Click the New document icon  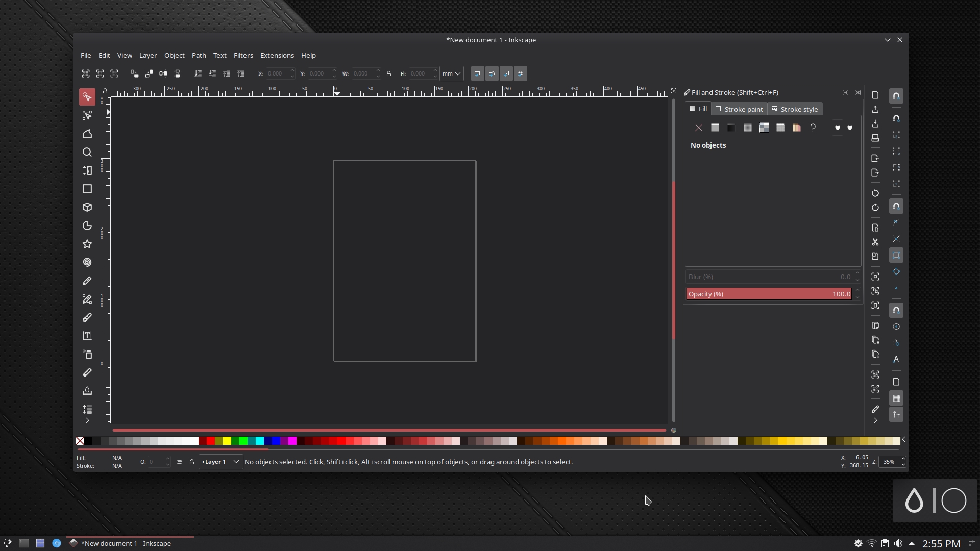875,95
